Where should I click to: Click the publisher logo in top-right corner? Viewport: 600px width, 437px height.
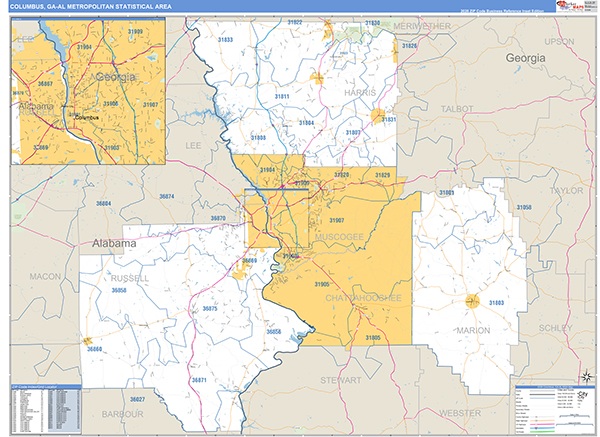click(x=574, y=8)
